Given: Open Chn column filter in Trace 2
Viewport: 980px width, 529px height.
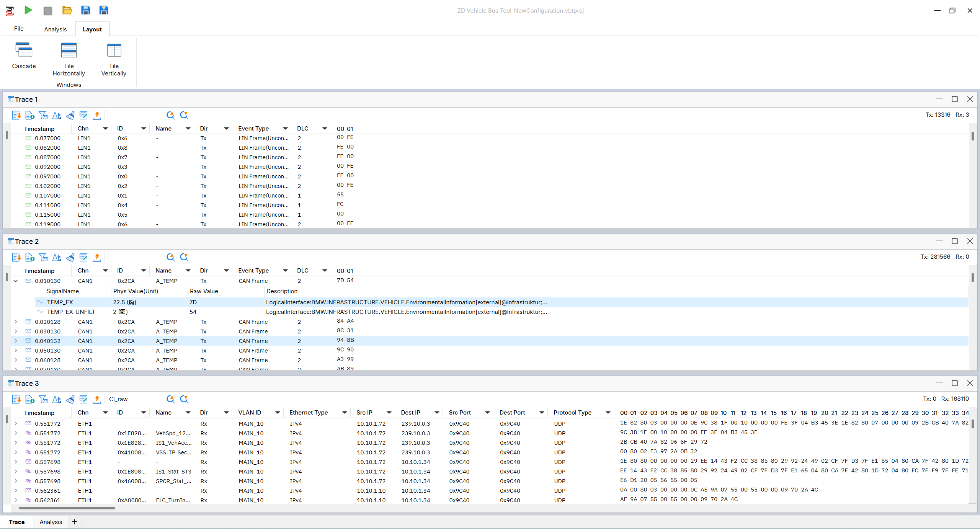Looking at the screenshot, I should [105, 271].
